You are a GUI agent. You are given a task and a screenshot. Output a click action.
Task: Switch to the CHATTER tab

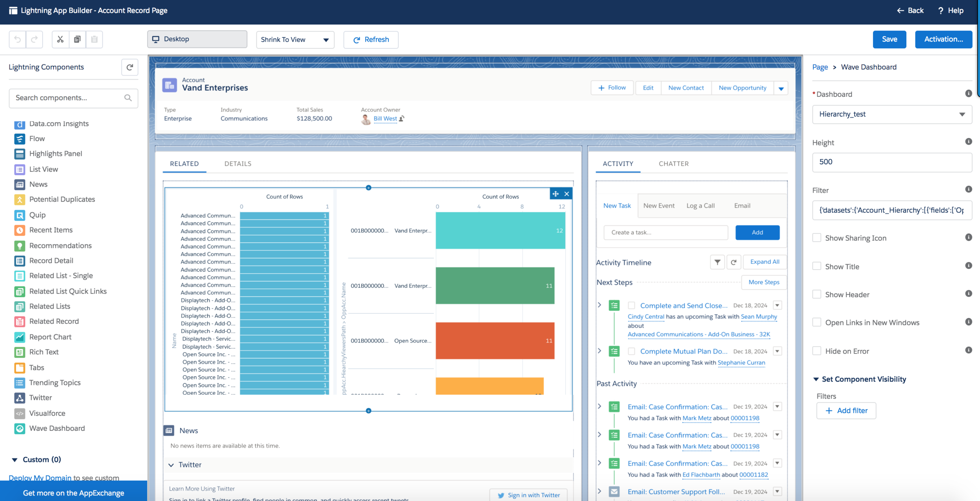(673, 164)
